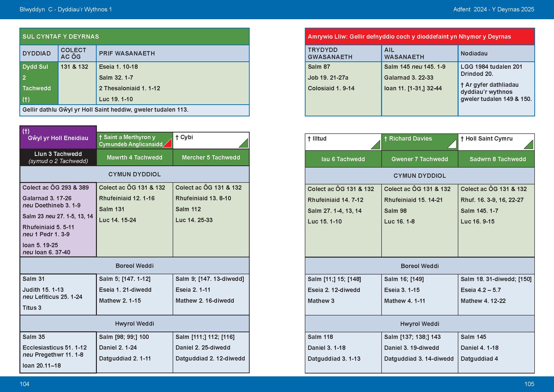Click green triangle in the Cybi cell
The height and width of the screenshot is (392, 554).
point(245,144)
